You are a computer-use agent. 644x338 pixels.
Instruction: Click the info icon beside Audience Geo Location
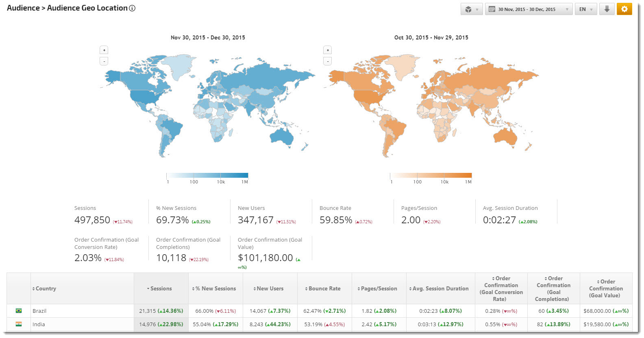pyautogui.click(x=132, y=8)
